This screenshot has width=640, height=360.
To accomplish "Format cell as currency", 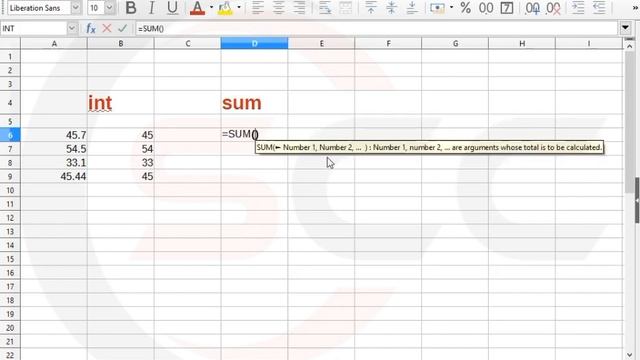I will point(437,8).
